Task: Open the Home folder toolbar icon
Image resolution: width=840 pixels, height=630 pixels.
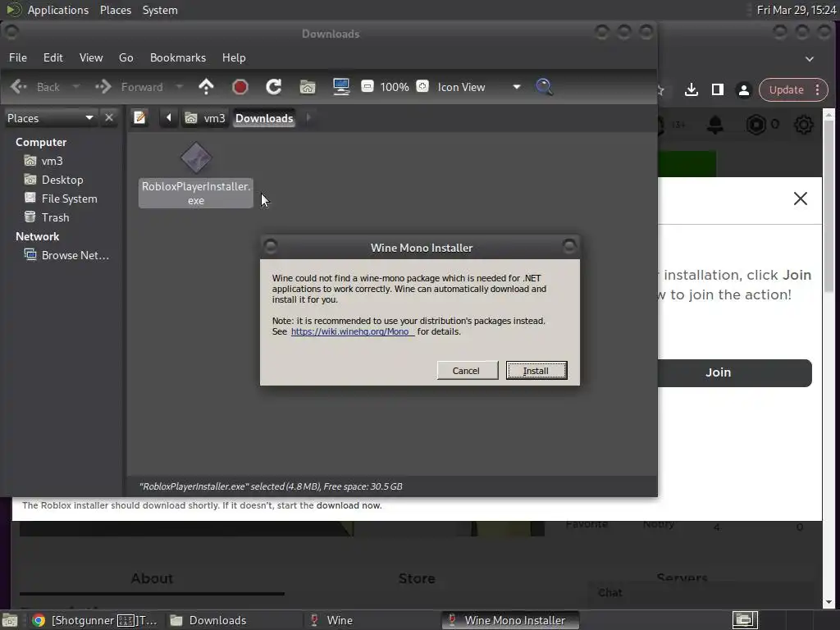Action: point(308,87)
